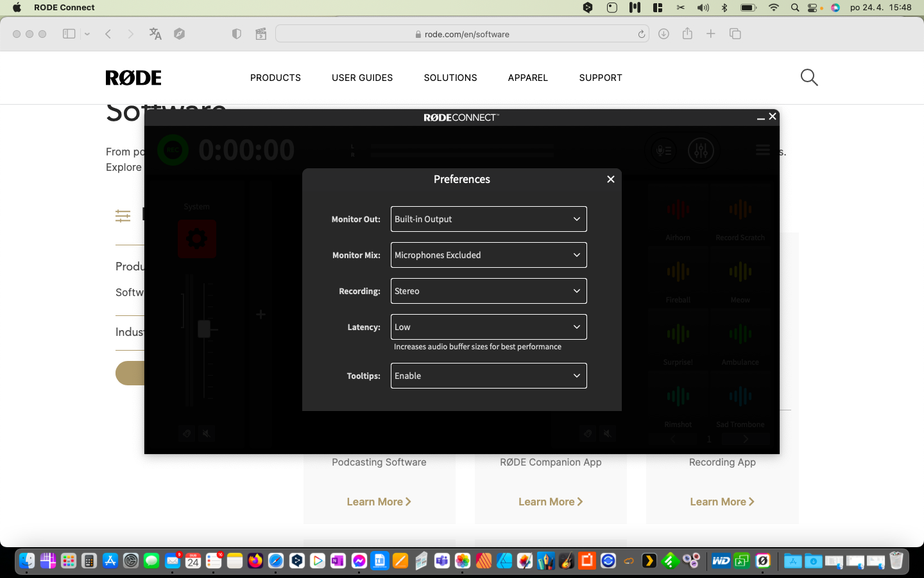Open the Tooltips dropdown

488,376
